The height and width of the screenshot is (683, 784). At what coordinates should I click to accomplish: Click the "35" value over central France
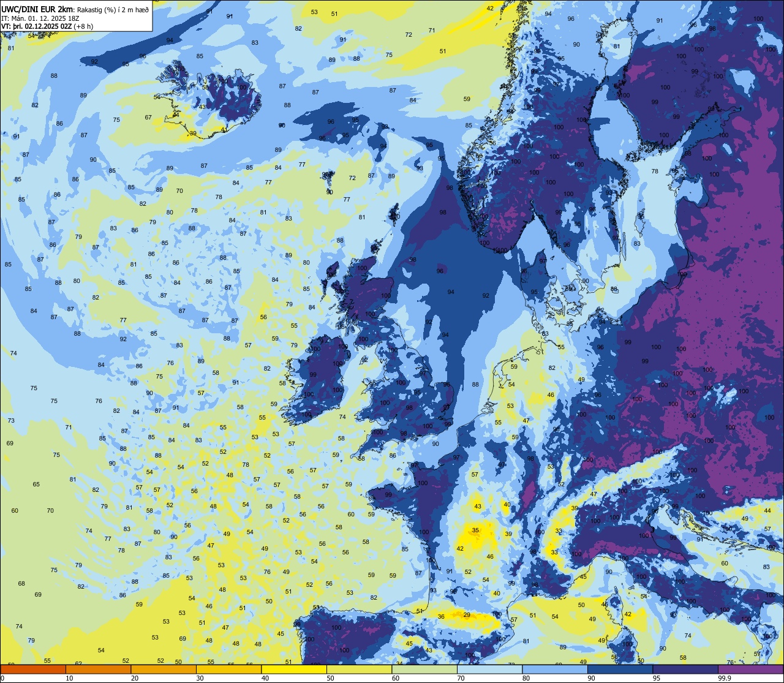click(x=475, y=530)
